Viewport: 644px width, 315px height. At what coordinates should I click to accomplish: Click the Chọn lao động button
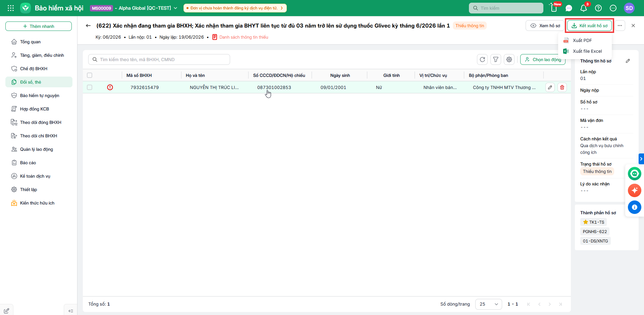[543, 59]
